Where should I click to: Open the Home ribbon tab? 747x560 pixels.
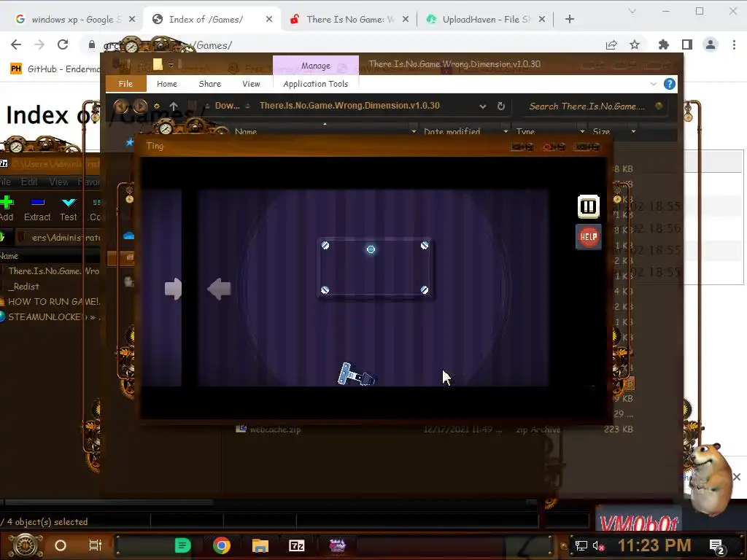tap(167, 84)
